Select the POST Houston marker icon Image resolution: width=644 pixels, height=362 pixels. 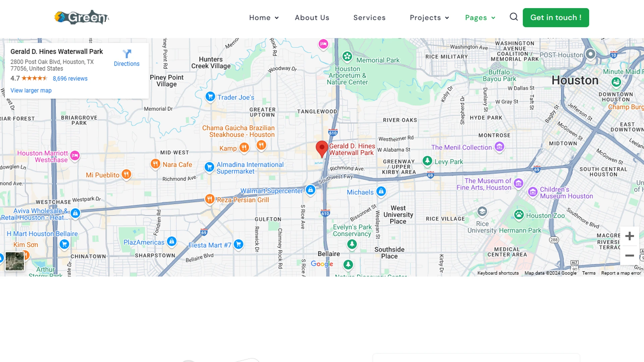pyautogui.click(x=590, y=54)
